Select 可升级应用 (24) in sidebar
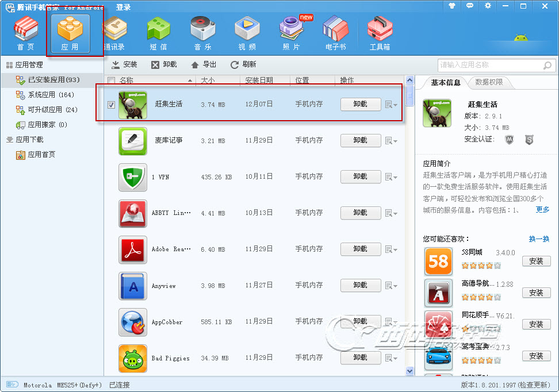 [x=47, y=110]
